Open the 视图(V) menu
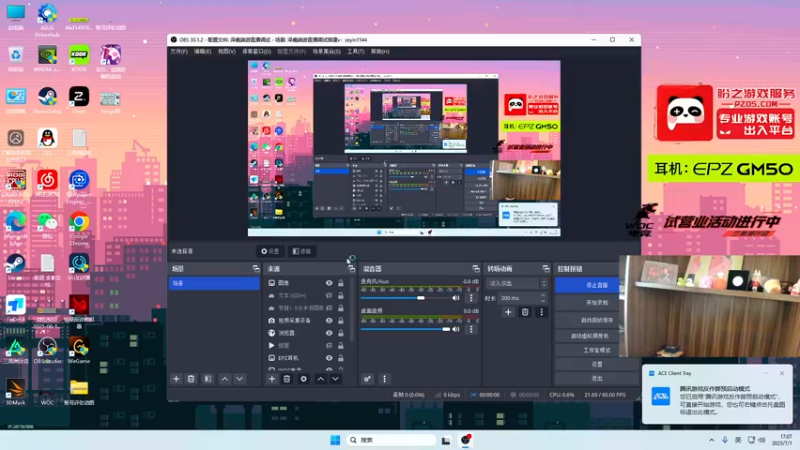Screen dimensions: 800x450 (227, 52)
